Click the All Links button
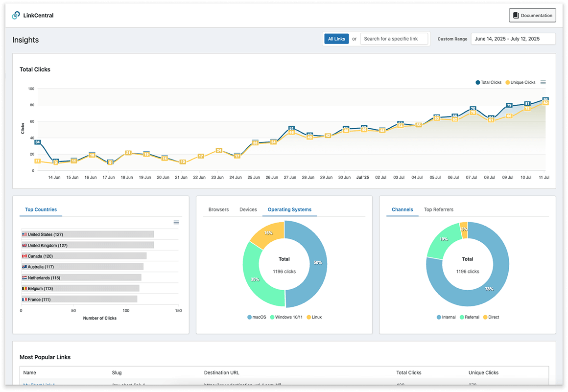 coord(336,38)
